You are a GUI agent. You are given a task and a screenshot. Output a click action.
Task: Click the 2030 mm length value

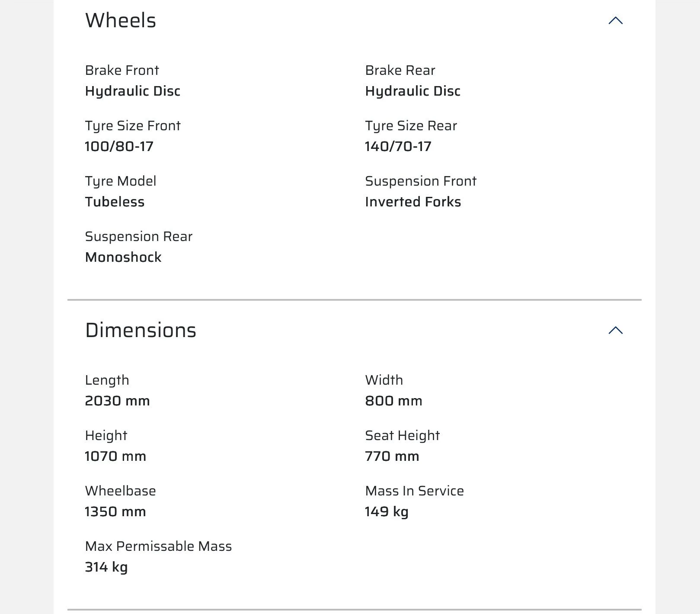coord(118,401)
